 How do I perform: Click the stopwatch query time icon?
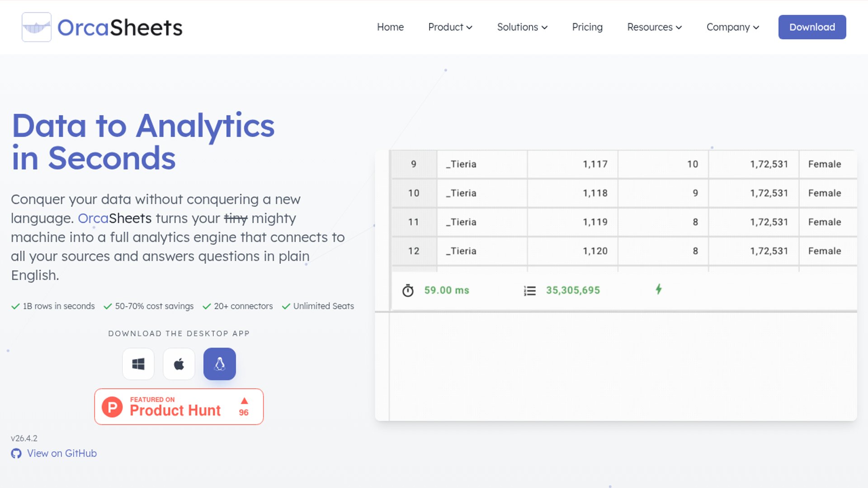[x=408, y=291]
